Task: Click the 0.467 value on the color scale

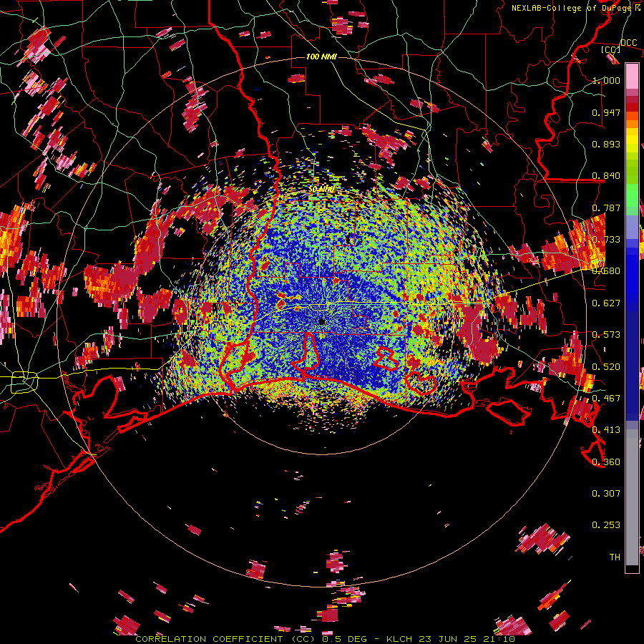Action: point(606,398)
